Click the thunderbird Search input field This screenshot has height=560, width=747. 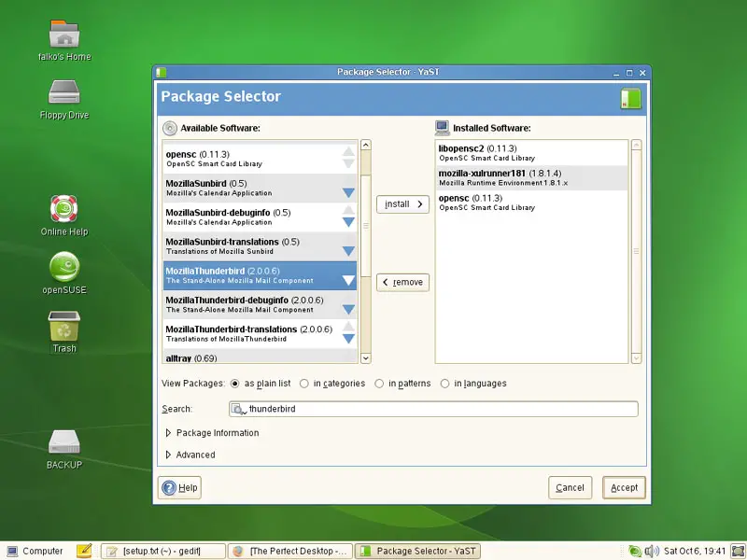tap(433, 409)
